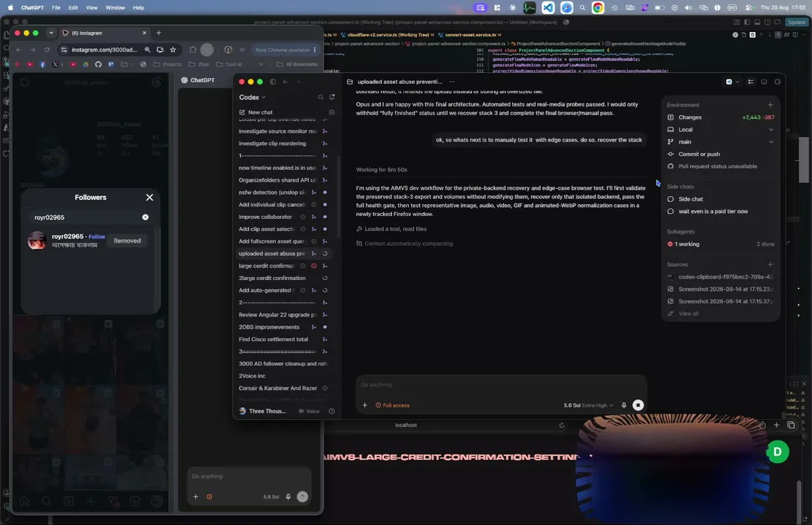Stop the running Codex response
The width and height of the screenshot is (812, 525).
pyautogui.click(x=638, y=405)
